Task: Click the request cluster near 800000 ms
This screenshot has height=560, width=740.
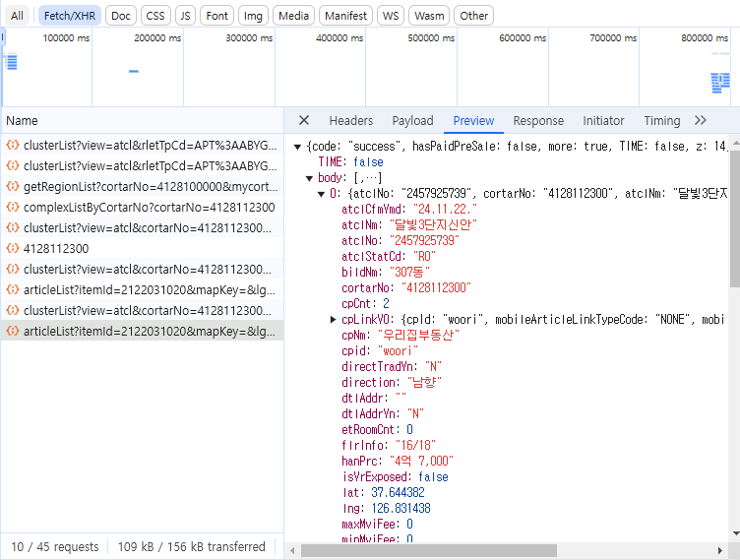Action: pos(720,83)
